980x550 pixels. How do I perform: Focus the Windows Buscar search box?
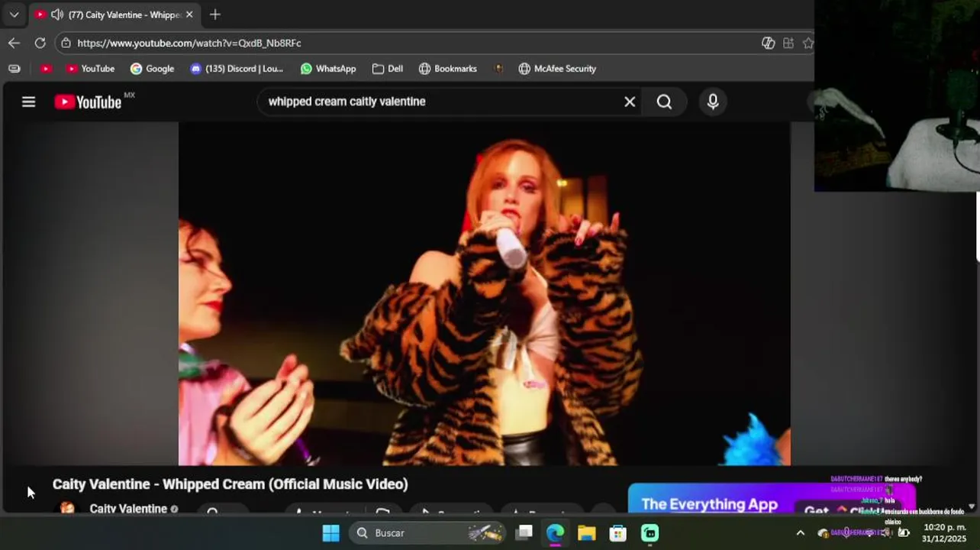point(427,532)
